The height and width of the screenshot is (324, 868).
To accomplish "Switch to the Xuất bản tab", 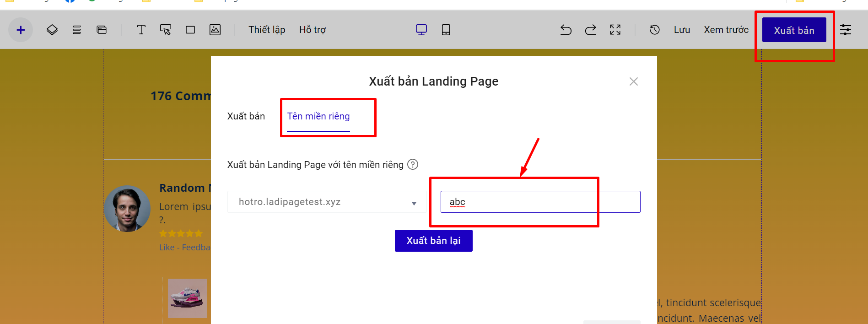I will [x=246, y=116].
